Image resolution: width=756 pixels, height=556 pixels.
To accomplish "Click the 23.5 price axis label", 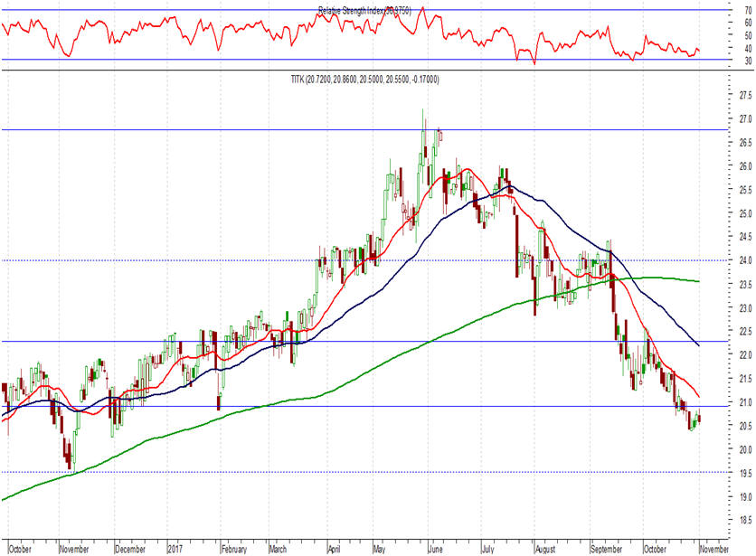I will point(745,285).
